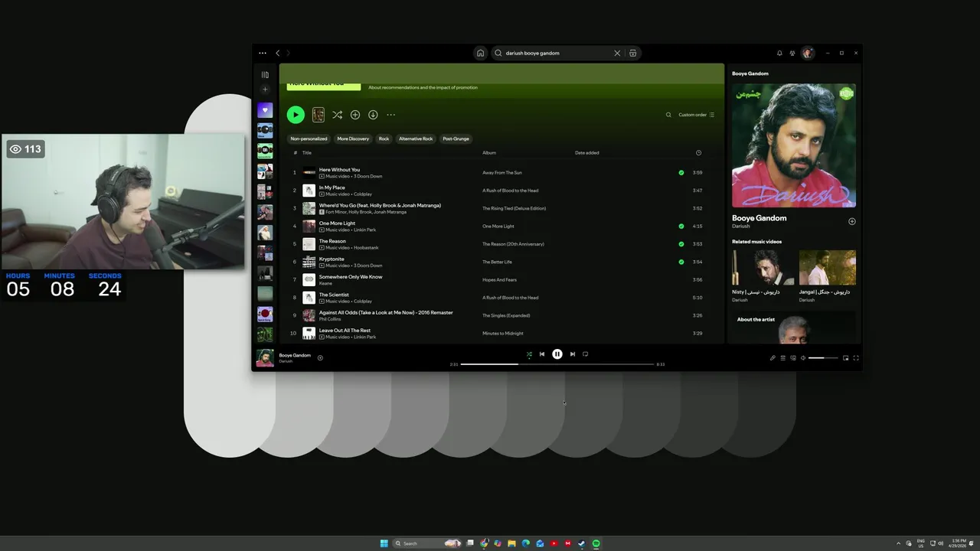Open the miniplayer icon

click(845, 358)
